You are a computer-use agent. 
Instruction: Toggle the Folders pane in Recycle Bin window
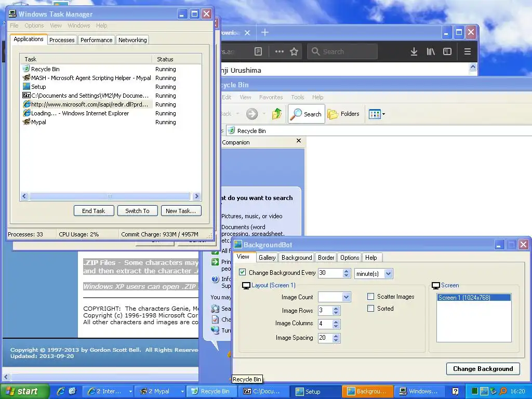[x=343, y=114]
